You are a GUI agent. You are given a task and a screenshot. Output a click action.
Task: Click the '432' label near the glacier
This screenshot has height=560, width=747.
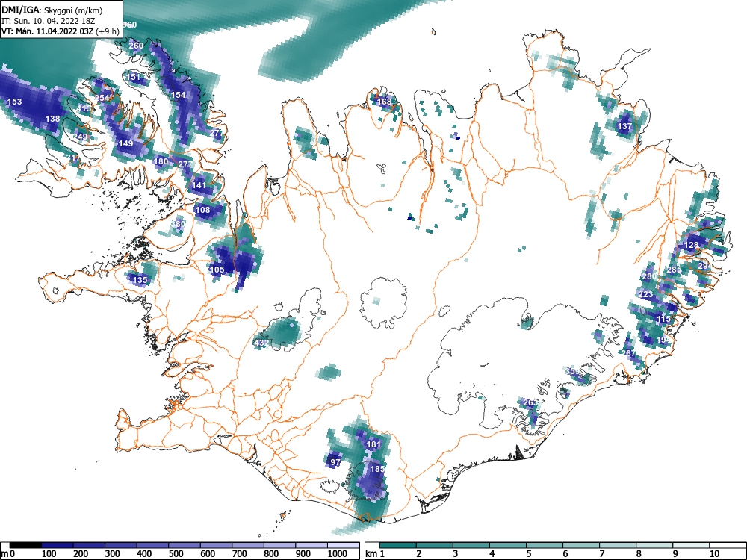pos(262,343)
